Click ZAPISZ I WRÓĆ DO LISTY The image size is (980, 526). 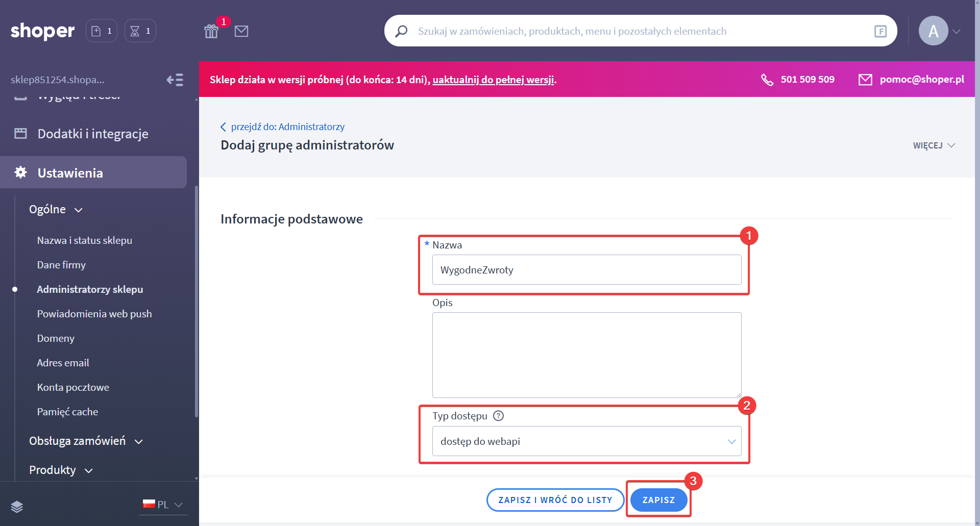tap(555, 500)
